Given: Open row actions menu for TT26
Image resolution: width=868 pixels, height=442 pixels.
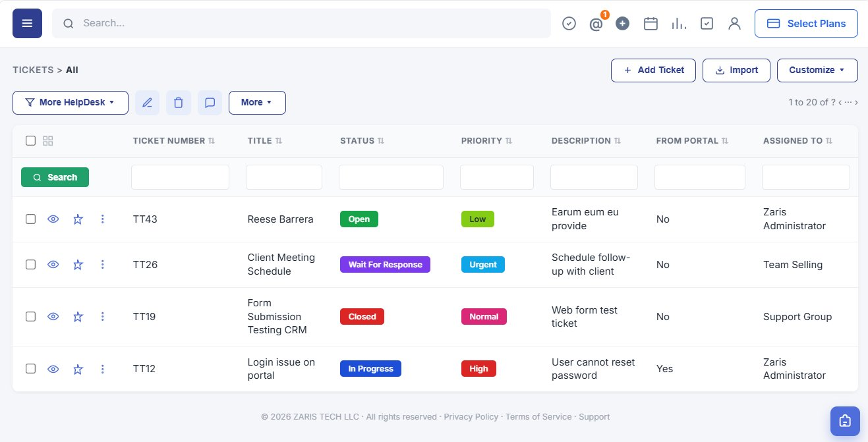Looking at the screenshot, I should click(x=102, y=265).
